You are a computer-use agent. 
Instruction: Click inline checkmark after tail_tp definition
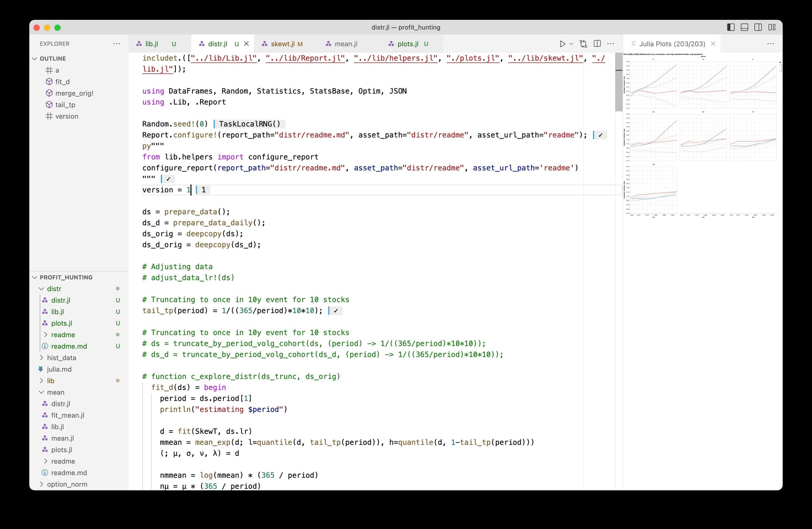[335, 311]
